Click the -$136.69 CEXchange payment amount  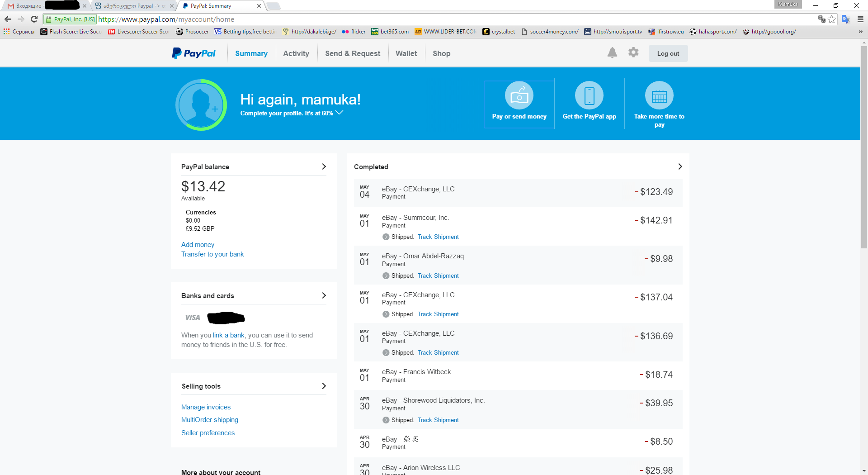(654, 336)
